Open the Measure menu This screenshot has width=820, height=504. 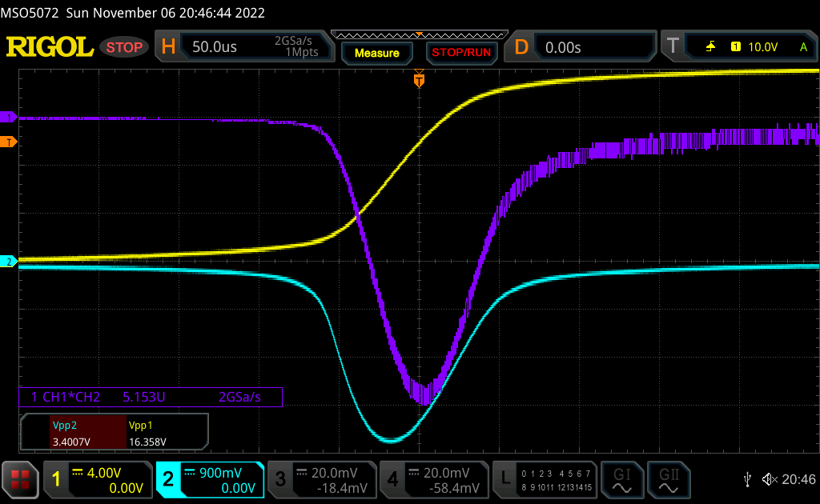pos(376,53)
